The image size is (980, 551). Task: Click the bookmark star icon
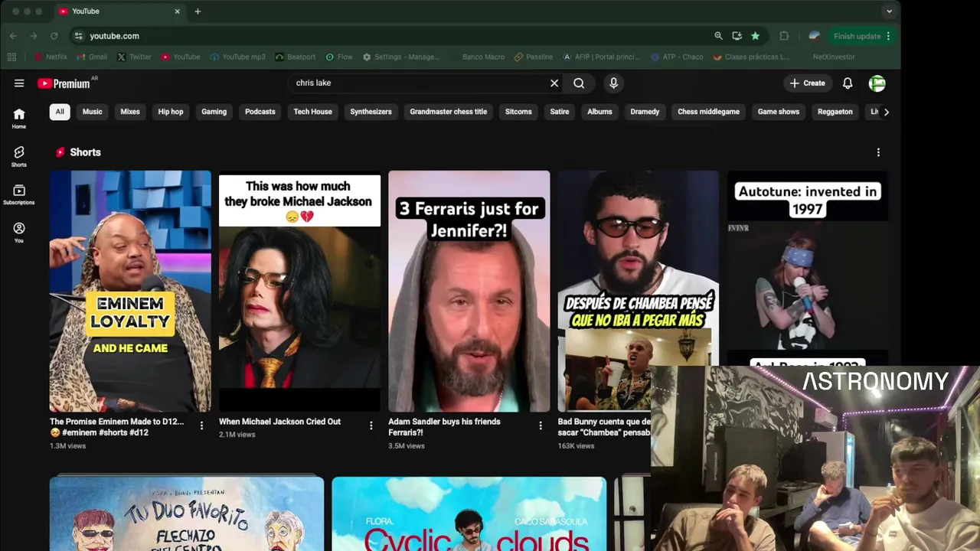756,36
